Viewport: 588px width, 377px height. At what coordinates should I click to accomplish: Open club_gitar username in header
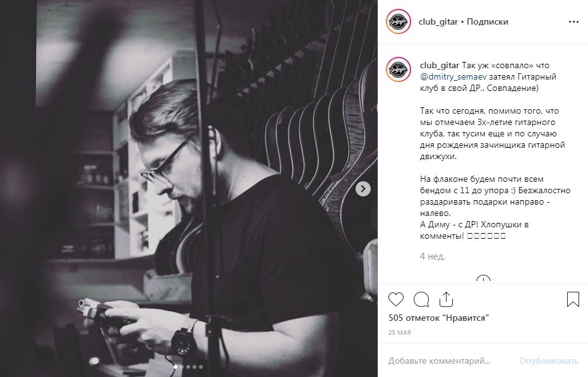pyautogui.click(x=438, y=21)
